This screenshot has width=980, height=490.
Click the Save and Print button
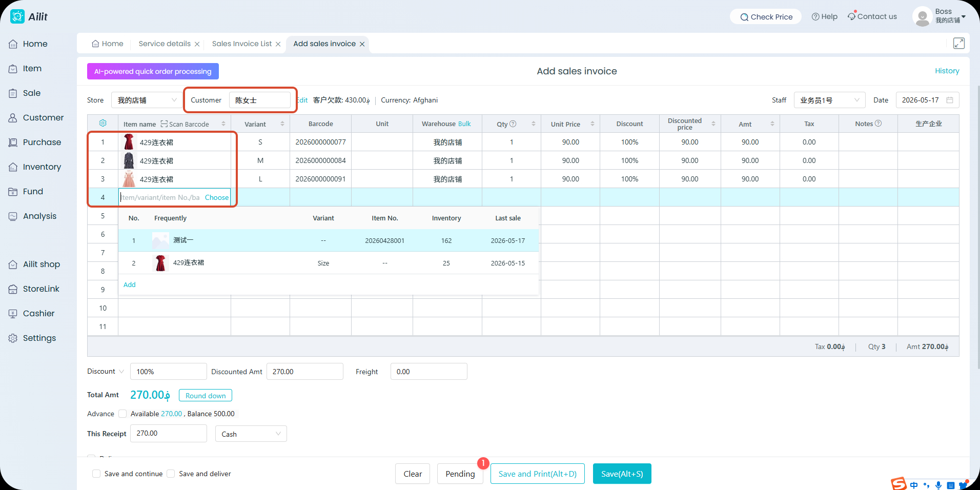tap(538, 474)
